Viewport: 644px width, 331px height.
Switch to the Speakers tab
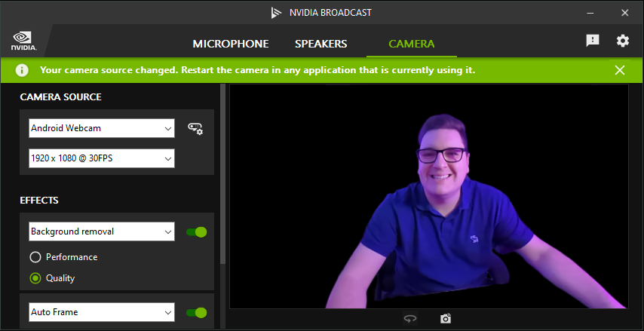(x=320, y=44)
